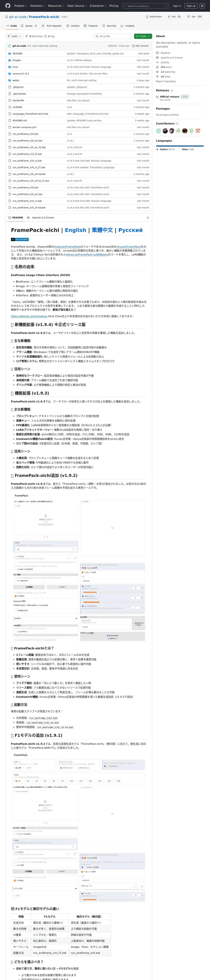The image size is (210, 980).
Task: Open run_endframe_ichi_f1.bat file
Action: (x=27, y=154)
